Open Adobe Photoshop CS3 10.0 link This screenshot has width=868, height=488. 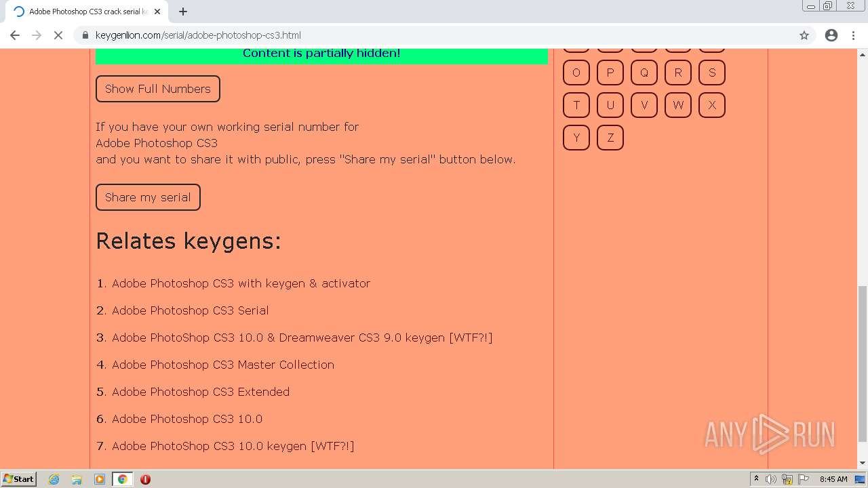pyautogui.click(x=187, y=419)
